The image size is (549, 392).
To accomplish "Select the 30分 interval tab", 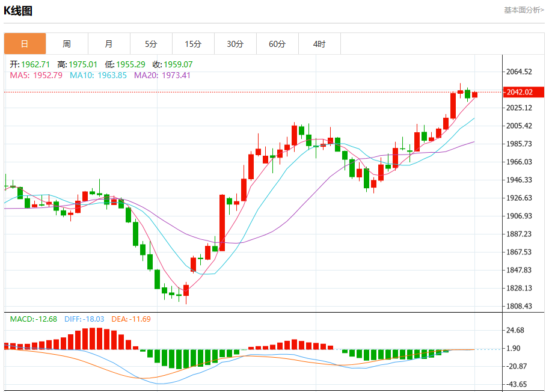I will coord(235,44).
